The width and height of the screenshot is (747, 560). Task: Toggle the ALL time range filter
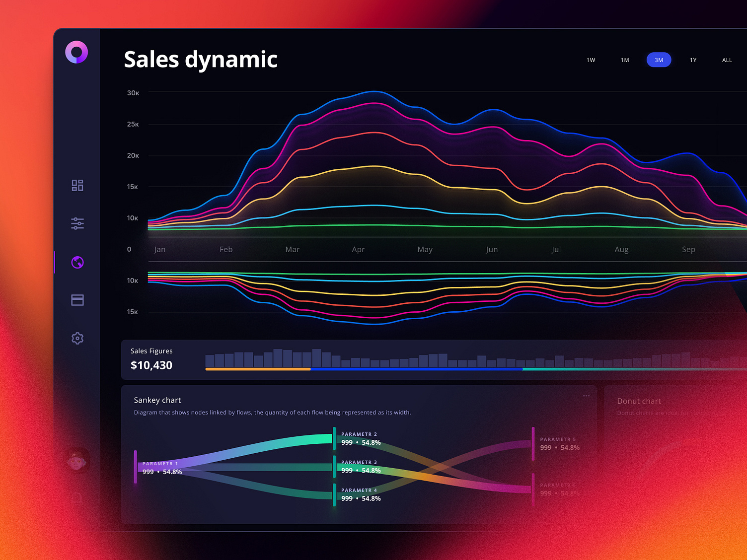point(727,60)
